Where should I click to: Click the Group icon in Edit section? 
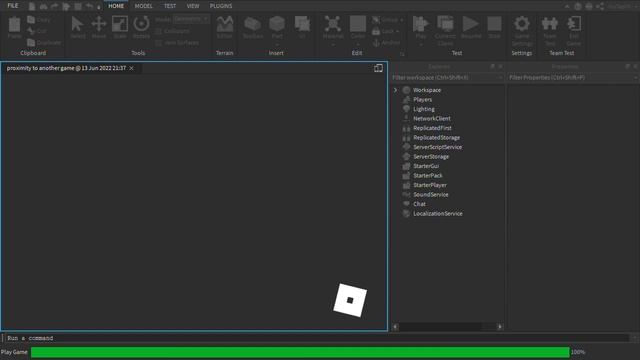click(x=376, y=20)
